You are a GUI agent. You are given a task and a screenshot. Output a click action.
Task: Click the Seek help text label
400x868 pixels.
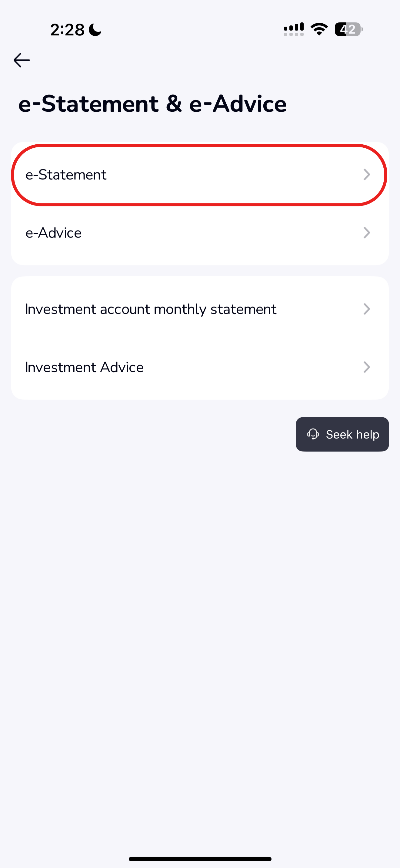(x=352, y=434)
